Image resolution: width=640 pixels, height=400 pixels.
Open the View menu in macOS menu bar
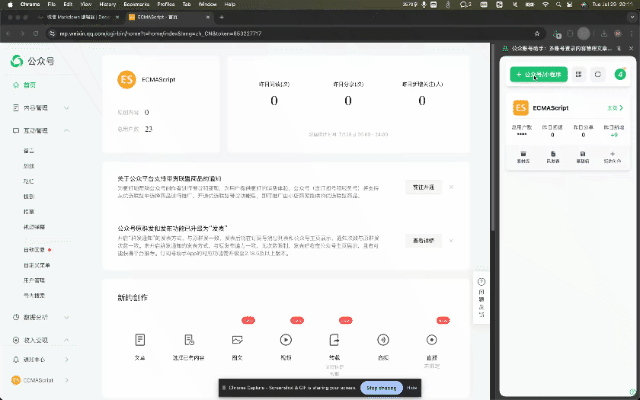(86, 4)
